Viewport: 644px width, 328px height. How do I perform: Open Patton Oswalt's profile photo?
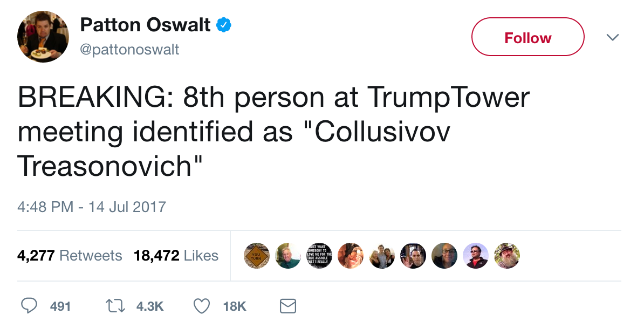(x=43, y=37)
